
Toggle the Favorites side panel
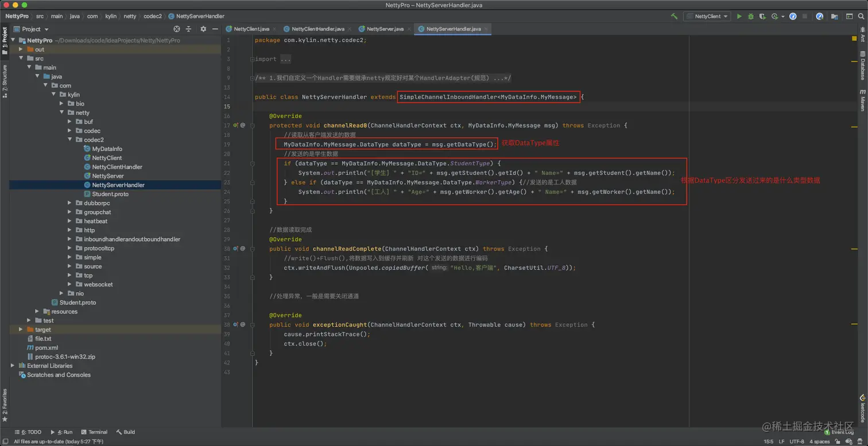coord(5,405)
